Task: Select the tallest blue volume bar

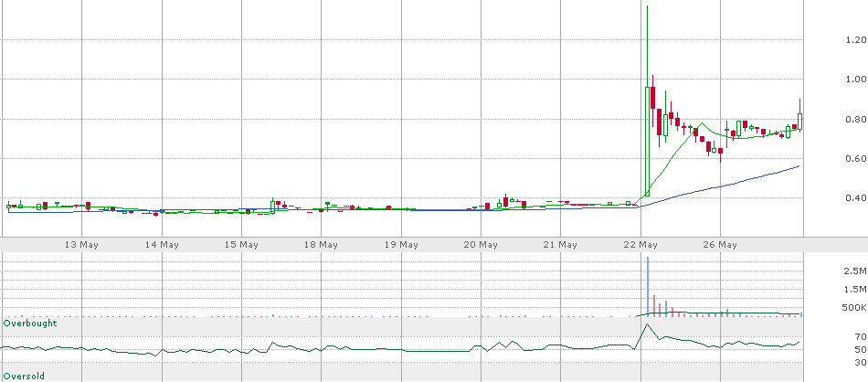Action: tap(647, 287)
